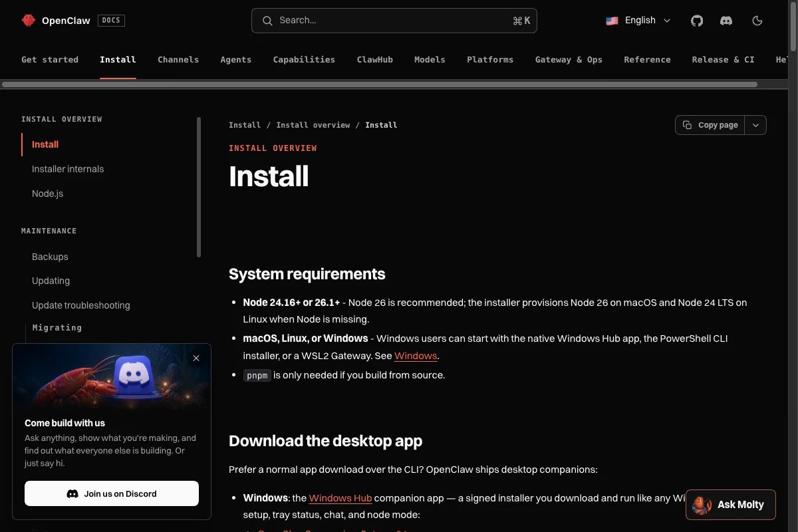
Task: Click the copy icon in Copy page
Action: [687, 125]
